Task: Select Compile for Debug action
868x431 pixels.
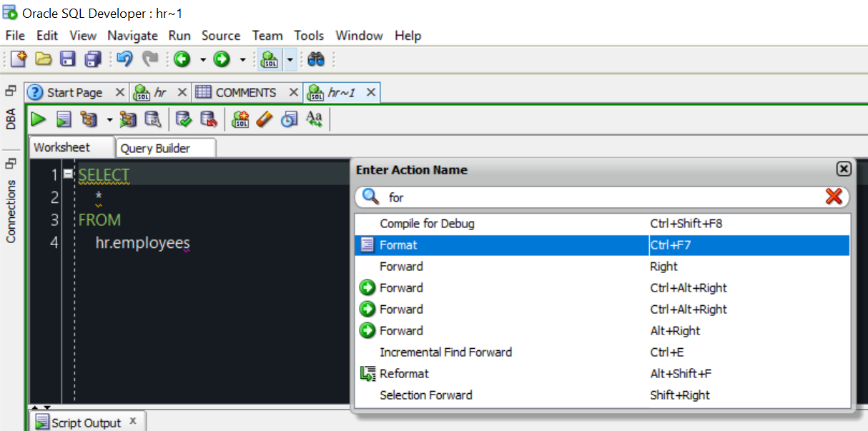Action: (x=603, y=224)
